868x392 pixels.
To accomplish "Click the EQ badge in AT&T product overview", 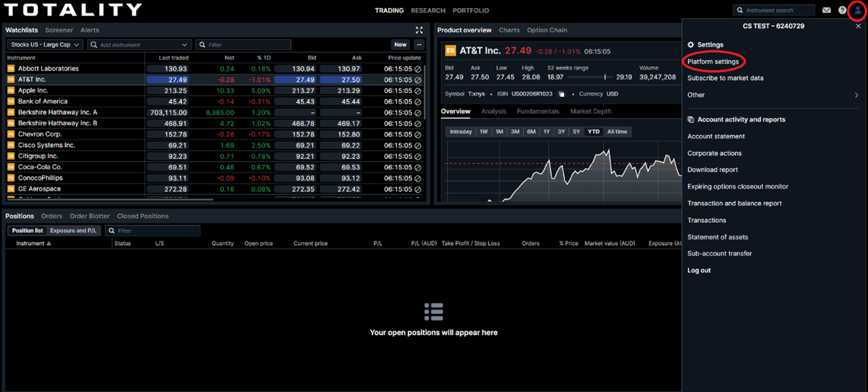I will click(450, 50).
